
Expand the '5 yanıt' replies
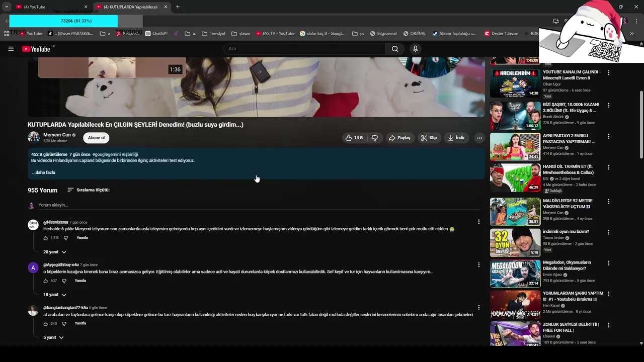tap(53, 337)
